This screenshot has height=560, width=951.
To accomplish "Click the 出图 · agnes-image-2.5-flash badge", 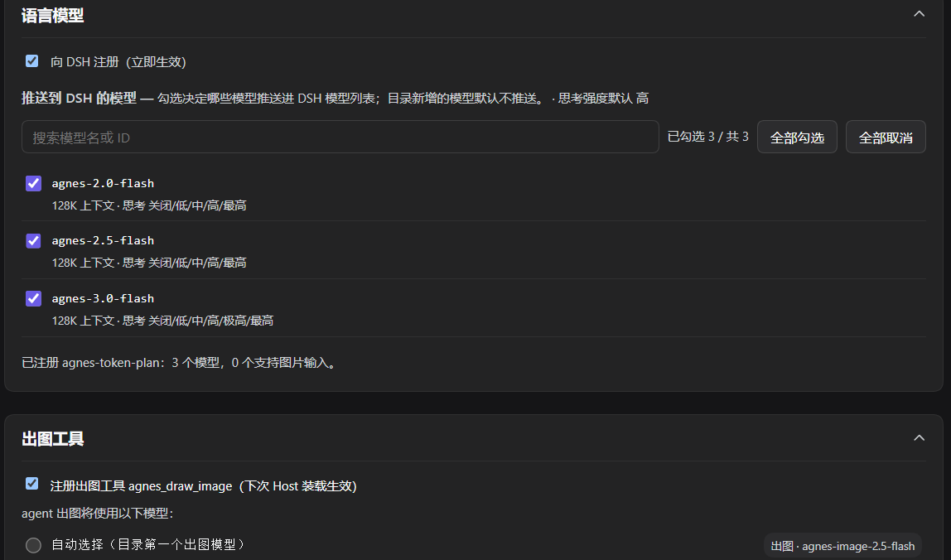I will (842, 546).
